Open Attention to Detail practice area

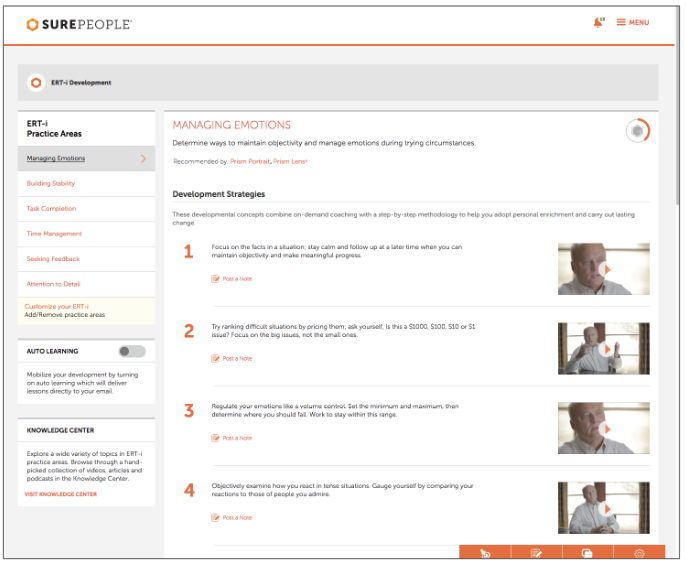53,284
